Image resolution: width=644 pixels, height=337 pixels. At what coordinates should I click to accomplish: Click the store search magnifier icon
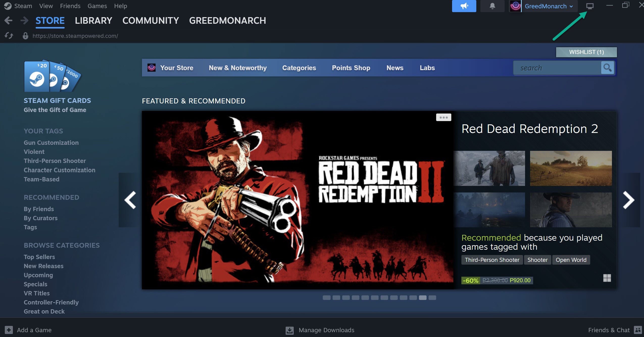pos(607,68)
